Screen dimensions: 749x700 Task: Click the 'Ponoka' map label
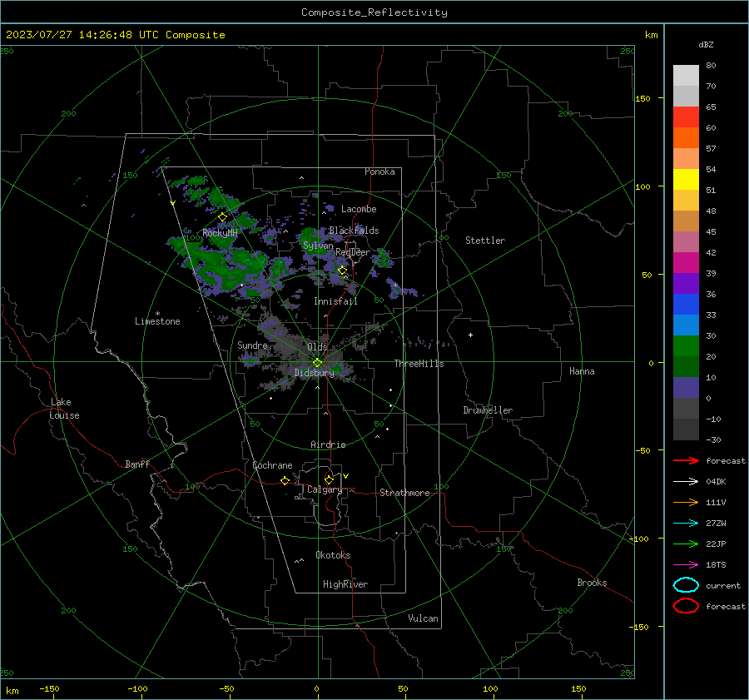tap(379, 171)
